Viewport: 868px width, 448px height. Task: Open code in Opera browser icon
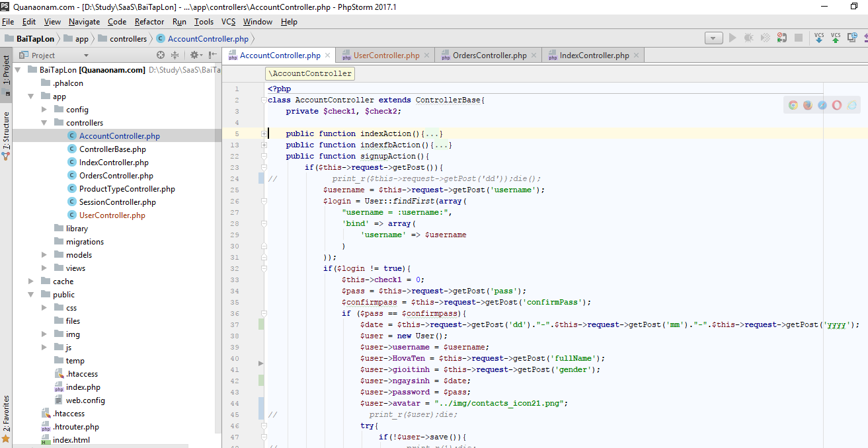[x=837, y=105]
